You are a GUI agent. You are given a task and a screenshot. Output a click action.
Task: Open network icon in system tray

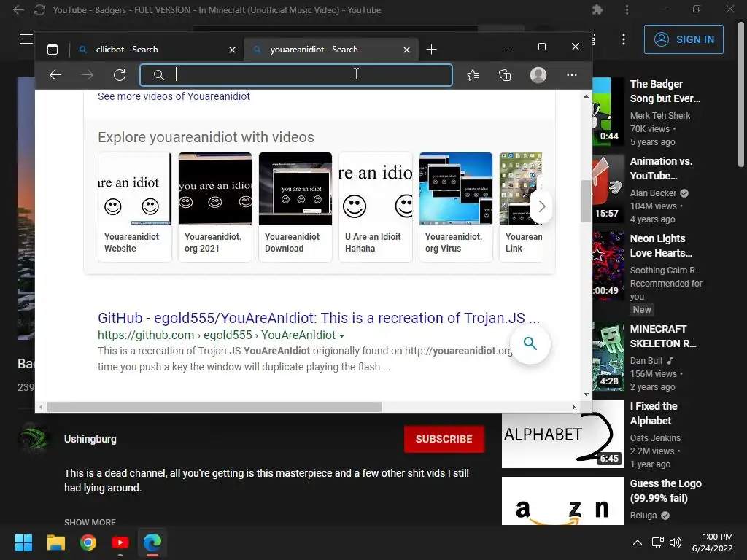[658, 542]
